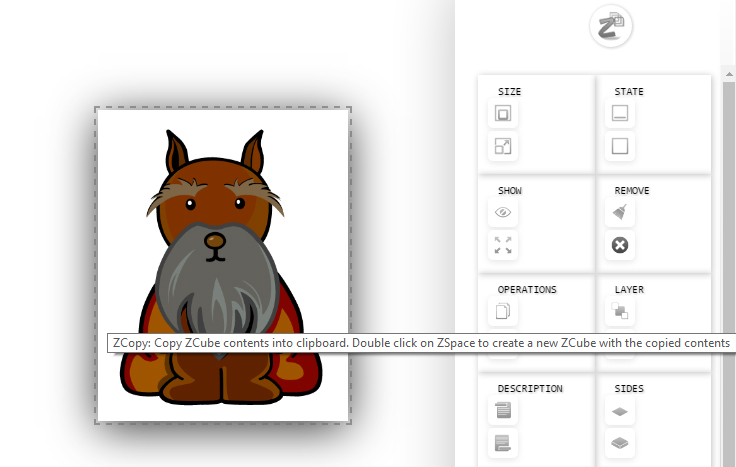
Task: Click the broom icon under REMOVE
Action: pos(620,213)
